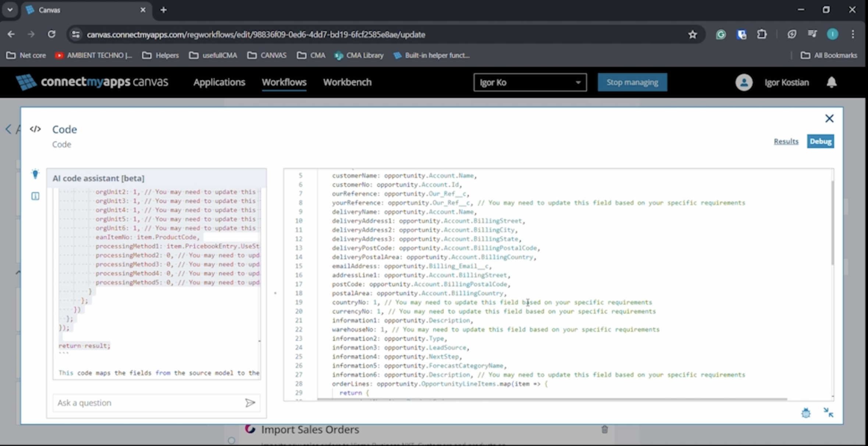
Task: Go back to the previous page
Action: (x=11, y=34)
